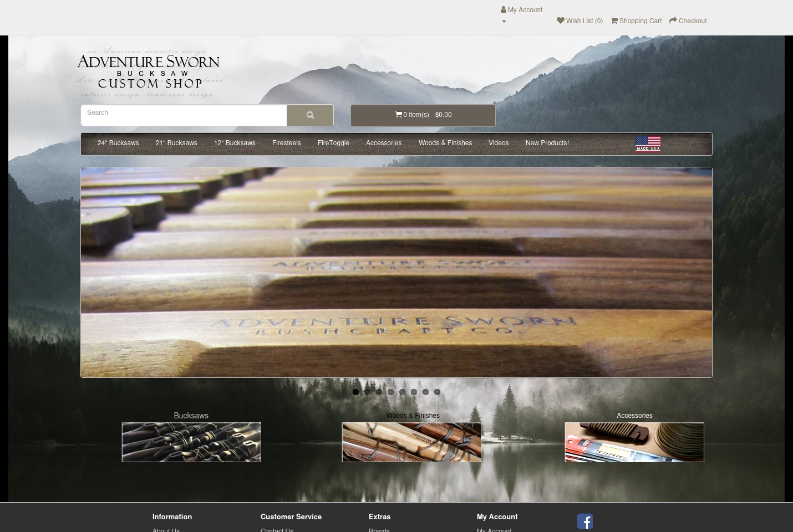Focus the Search input field
The image size is (793, 532).
[x=184, y=115]
